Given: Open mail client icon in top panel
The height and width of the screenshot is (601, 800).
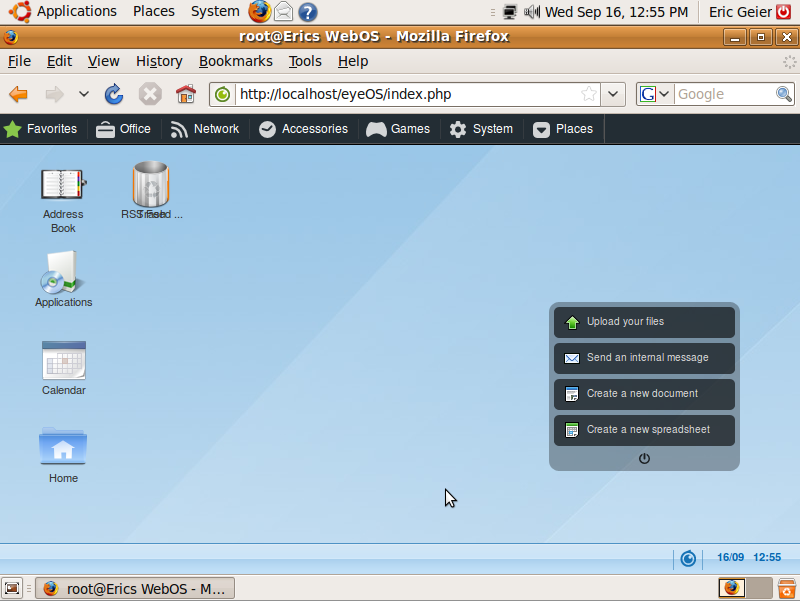Looking at the screenshot, I should coord(284,12).
